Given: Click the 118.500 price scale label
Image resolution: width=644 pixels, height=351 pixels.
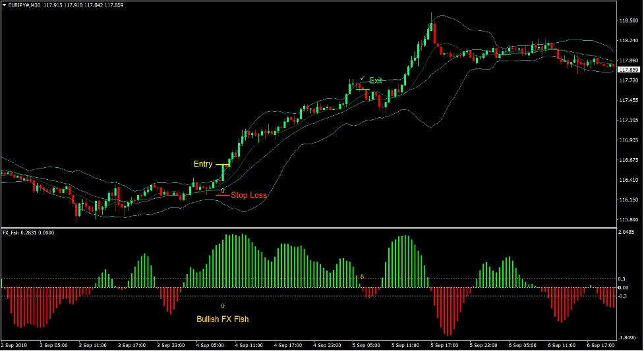Looking at the screenshot, I should 629,20.
